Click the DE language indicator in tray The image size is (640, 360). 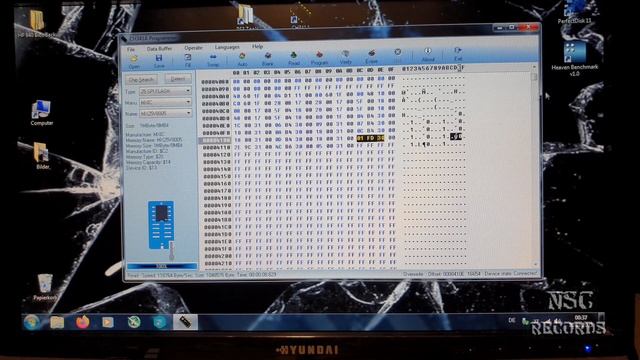click(x=512, y=321)
